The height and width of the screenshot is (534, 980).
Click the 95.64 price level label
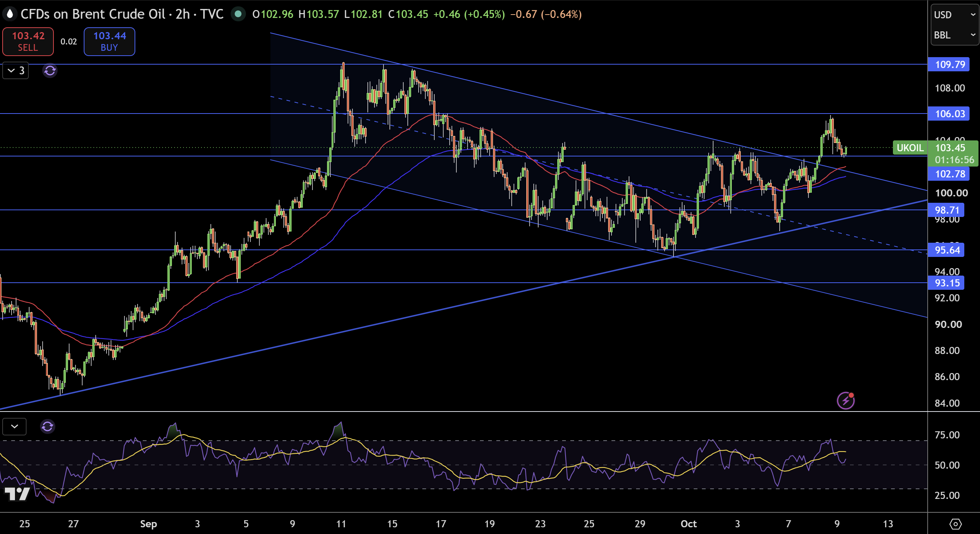point(946,250)
